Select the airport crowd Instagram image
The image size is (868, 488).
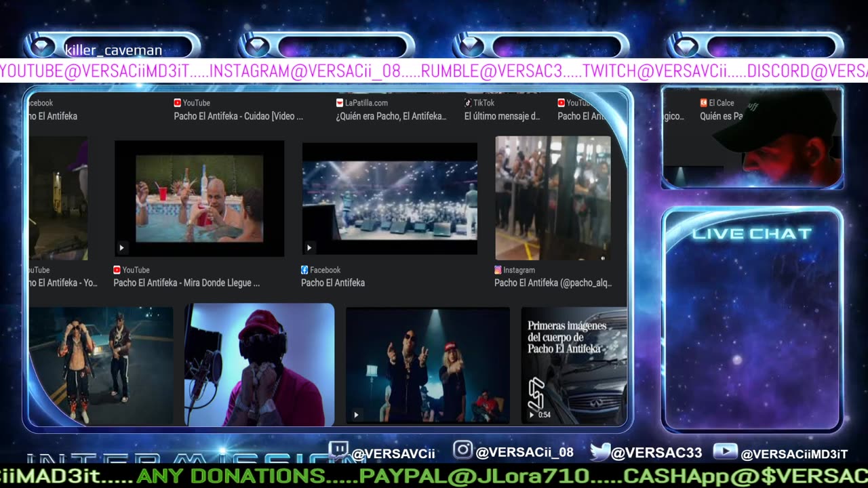(x=553, y=198)
